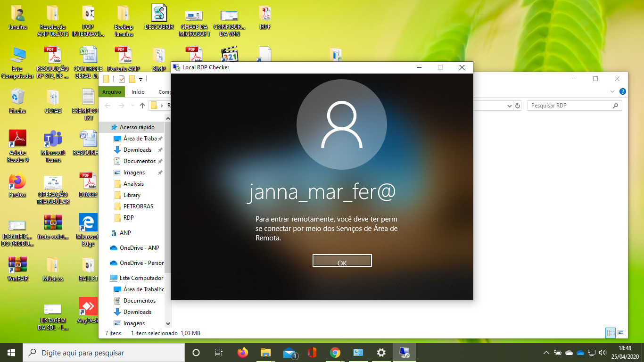Open the Mail app on the taskbar
Screen dimensions: 644x362
pos(289,353)
